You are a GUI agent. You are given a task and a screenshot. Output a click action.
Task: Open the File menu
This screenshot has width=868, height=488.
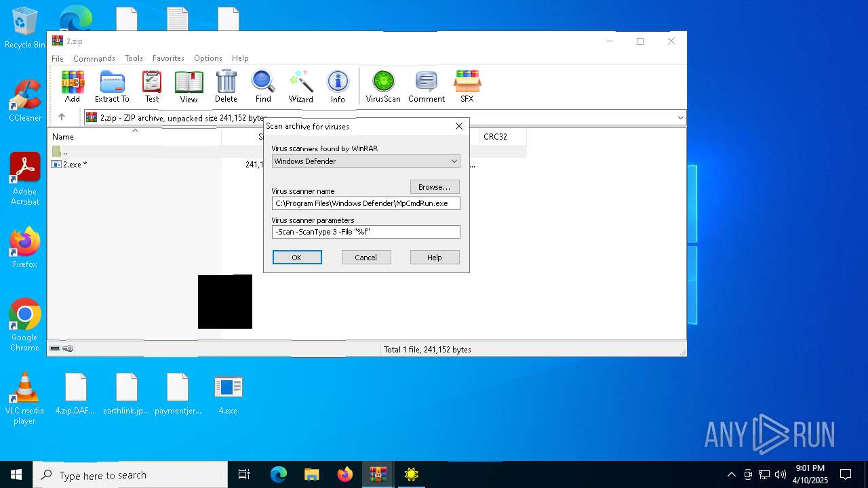pyautogui.click(x=58, y=58)
